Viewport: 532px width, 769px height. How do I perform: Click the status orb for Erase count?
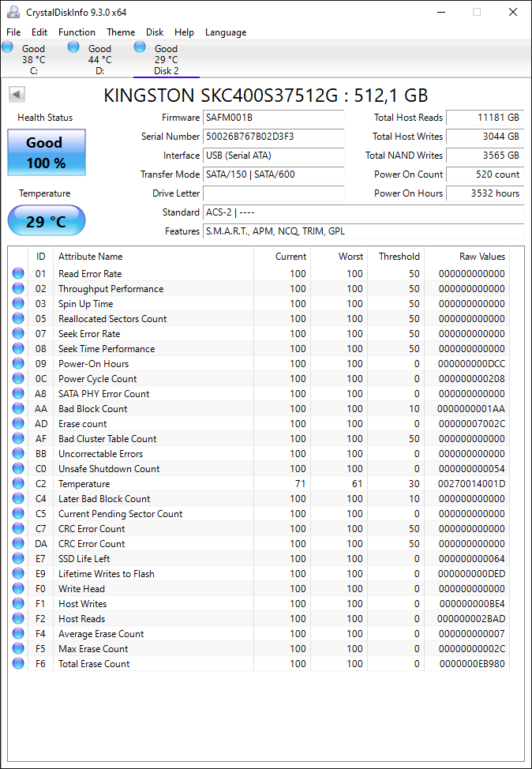coord(18,424)
